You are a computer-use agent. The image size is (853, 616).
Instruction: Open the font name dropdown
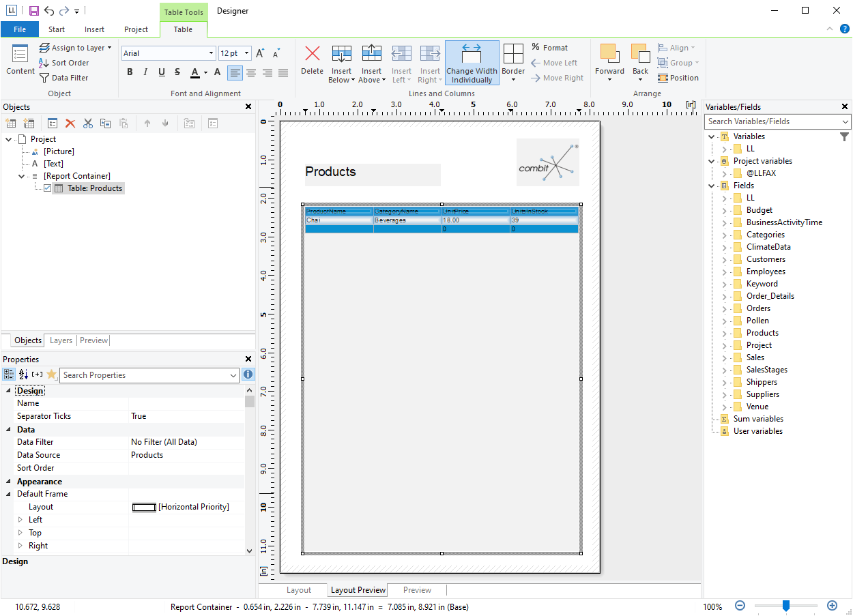(211, 53)
